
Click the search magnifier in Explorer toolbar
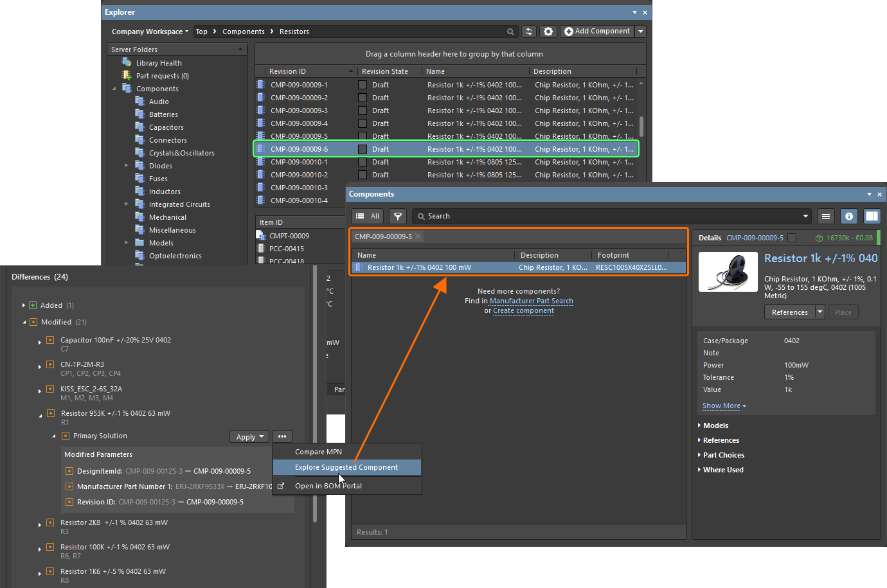click(510, 31)
